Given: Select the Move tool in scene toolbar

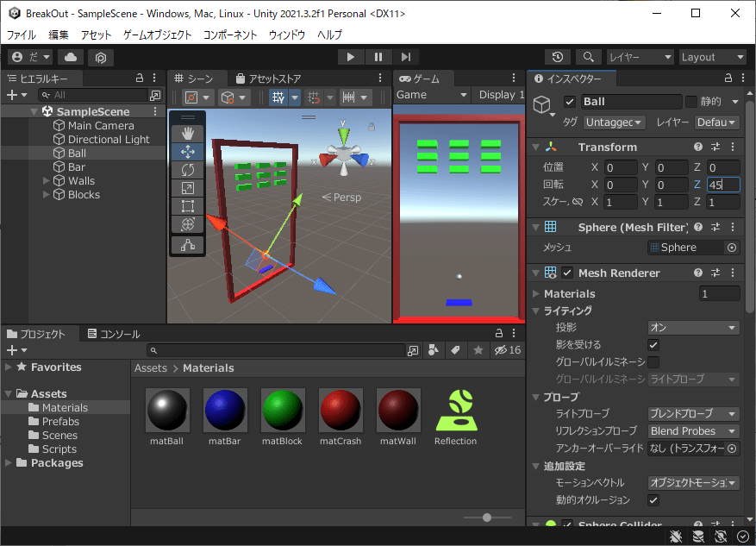Looking at the screenshot, I should pos(188,152).
